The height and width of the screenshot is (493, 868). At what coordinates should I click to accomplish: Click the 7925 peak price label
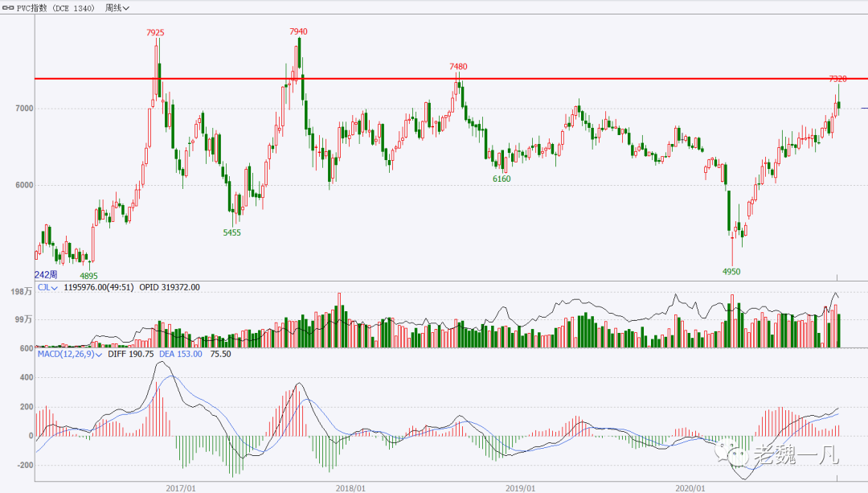[156, 33]
